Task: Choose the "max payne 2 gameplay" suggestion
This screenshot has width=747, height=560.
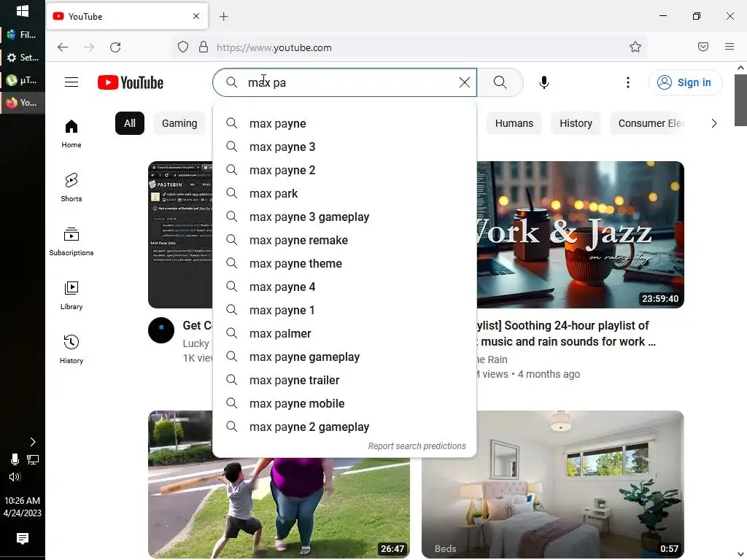Action: (x=344, y=427)
